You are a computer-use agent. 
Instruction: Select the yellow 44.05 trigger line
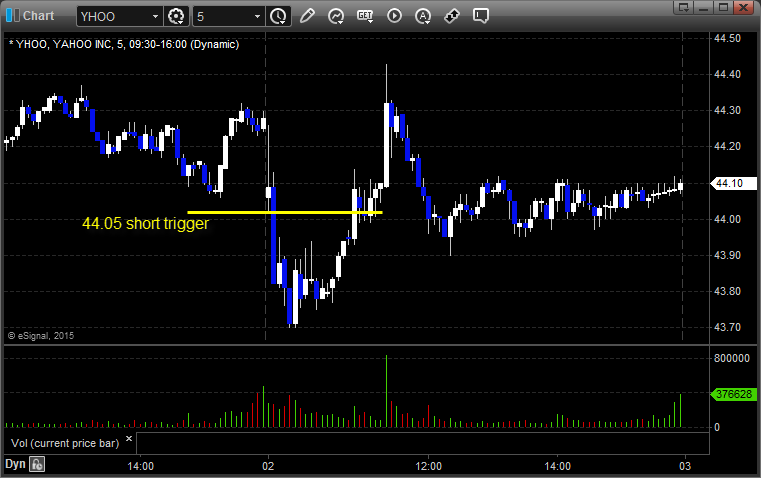tap(285, 212)
